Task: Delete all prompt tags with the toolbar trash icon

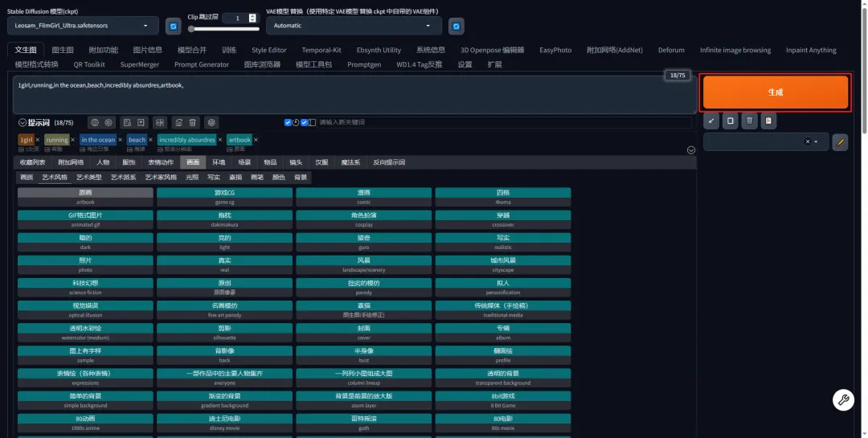Action: (193, 122)
